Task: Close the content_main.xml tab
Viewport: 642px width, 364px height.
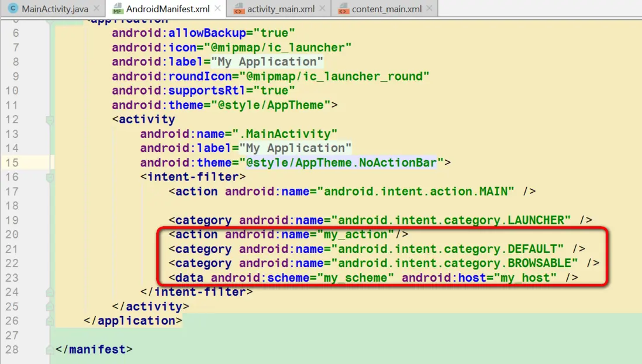Action: tap(429, 8)
